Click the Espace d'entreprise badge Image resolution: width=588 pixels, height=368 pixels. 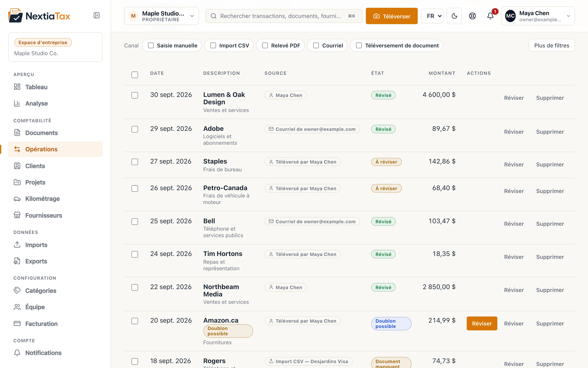pos(43,42)
